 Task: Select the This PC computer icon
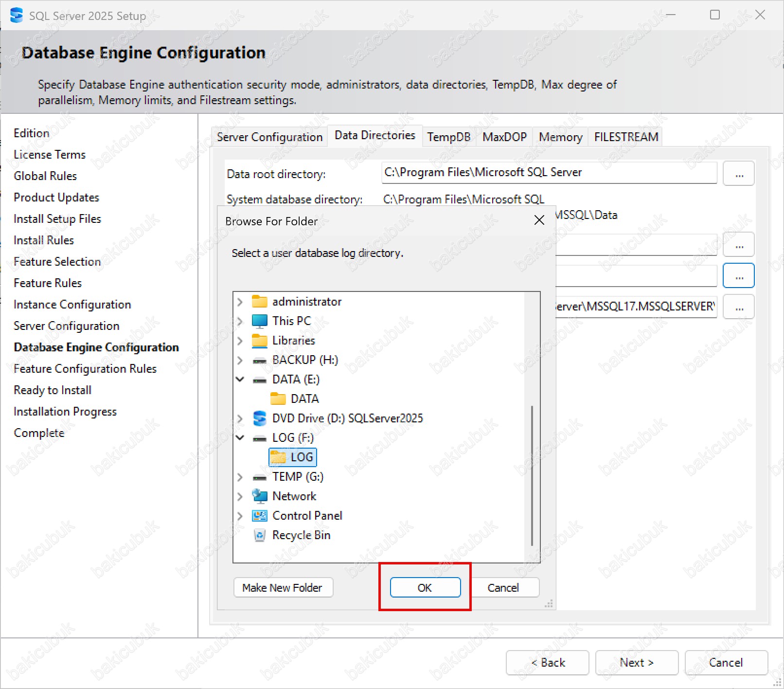coord(260,321)
